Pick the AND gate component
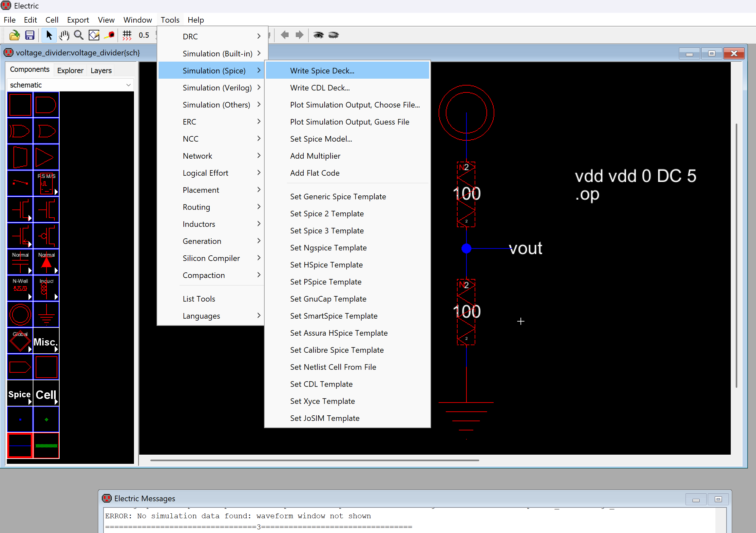 tap(46, 105)
